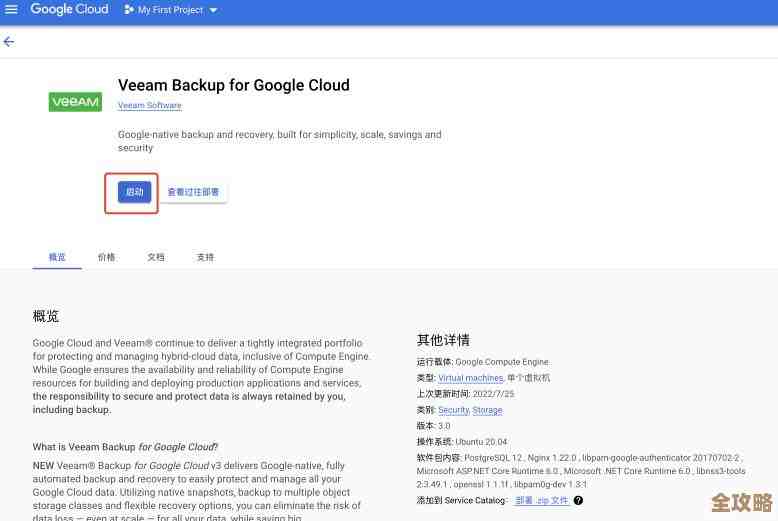The width and height of the screenshot is (778, 521).
Task: Open the Storage category link
Action: [487, 410]
